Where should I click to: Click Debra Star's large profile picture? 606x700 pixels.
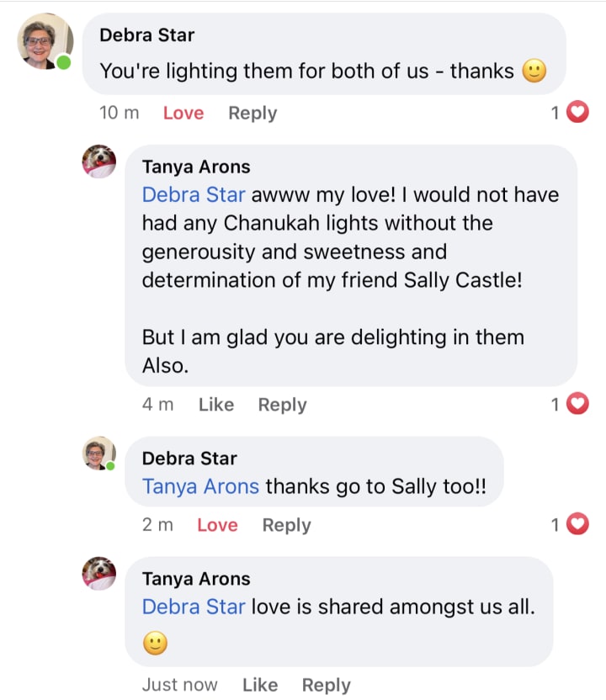point(45,41)
